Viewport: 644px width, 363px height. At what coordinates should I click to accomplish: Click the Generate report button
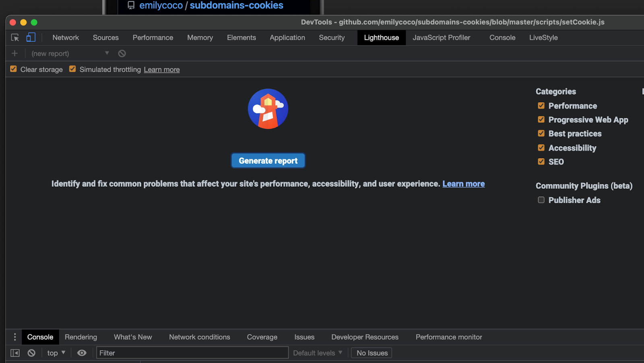[268, 161]
